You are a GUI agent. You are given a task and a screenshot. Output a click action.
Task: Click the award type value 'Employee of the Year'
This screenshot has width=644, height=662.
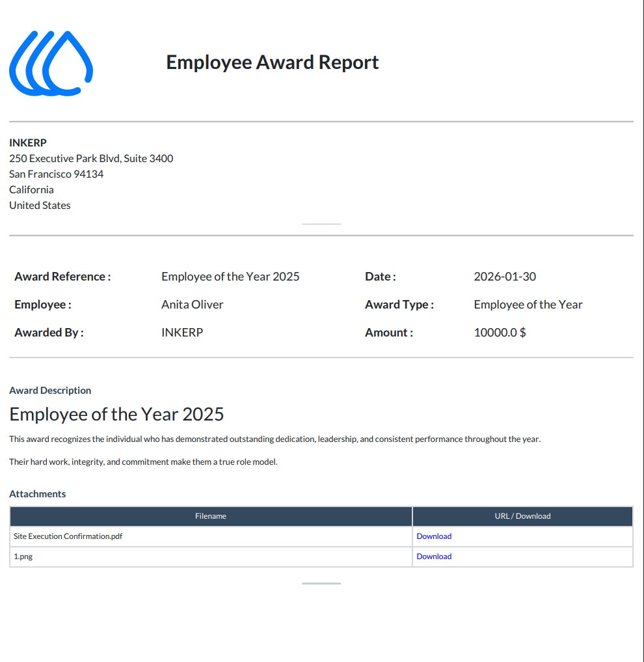pos(528,305)
